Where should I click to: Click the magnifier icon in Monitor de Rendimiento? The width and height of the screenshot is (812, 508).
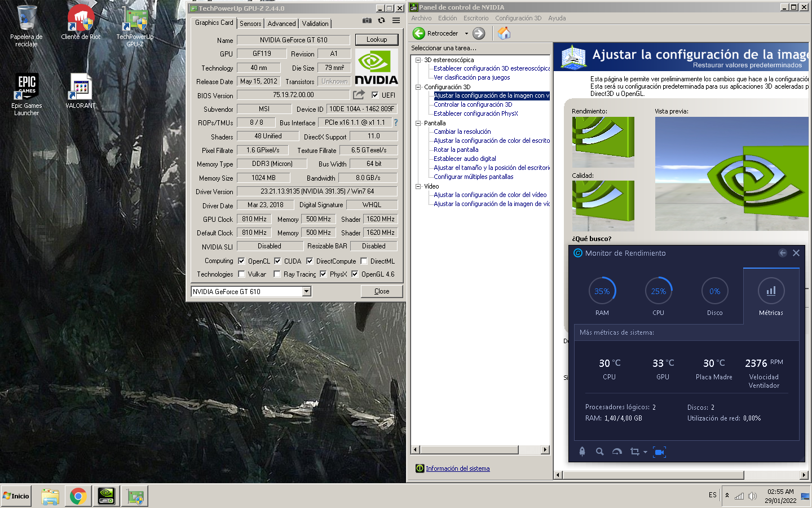pyautogui.click(x=599, y=452)
